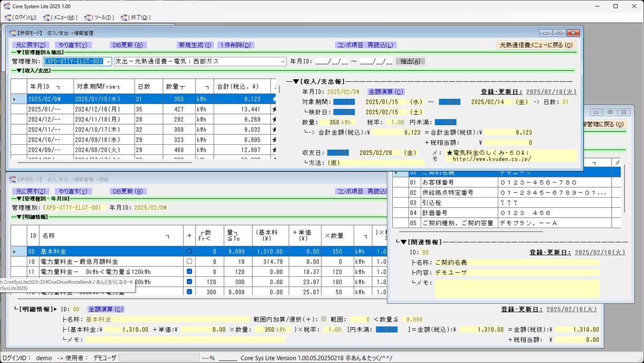
Task: Toggle the + checkbox in the 300–9,999 range row
Action: [190, 291]
